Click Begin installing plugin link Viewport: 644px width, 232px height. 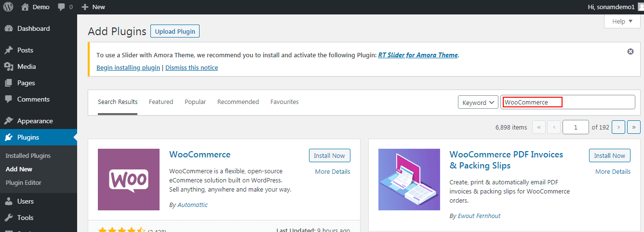(x=128, y=67)
